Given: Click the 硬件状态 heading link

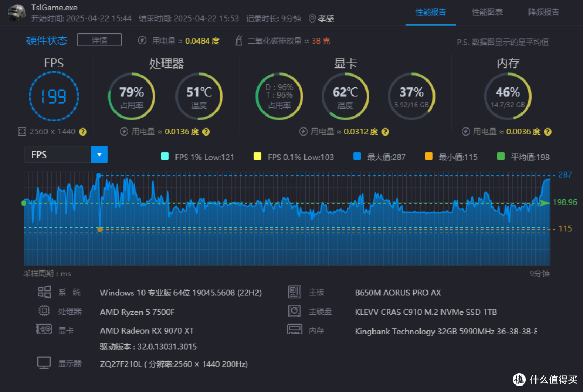Looking at the screenshot, I should pyautogui.click(x=47, y=40).
